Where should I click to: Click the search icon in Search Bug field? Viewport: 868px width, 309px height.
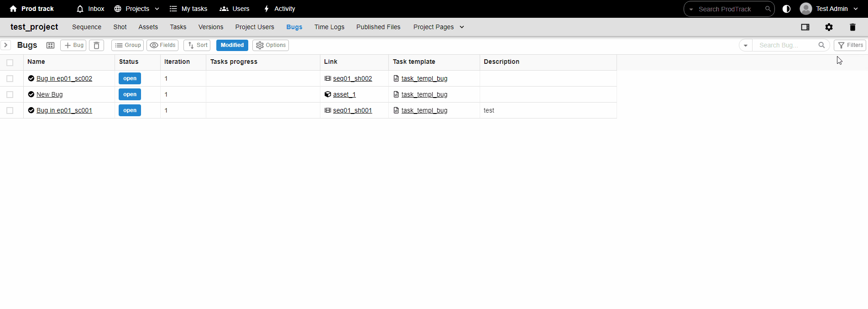(821, 45)
